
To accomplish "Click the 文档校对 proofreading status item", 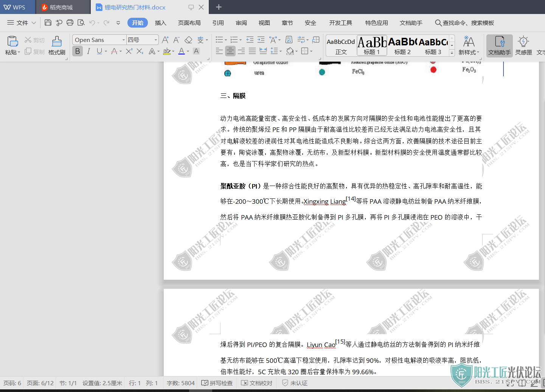I will click(256, 383).
